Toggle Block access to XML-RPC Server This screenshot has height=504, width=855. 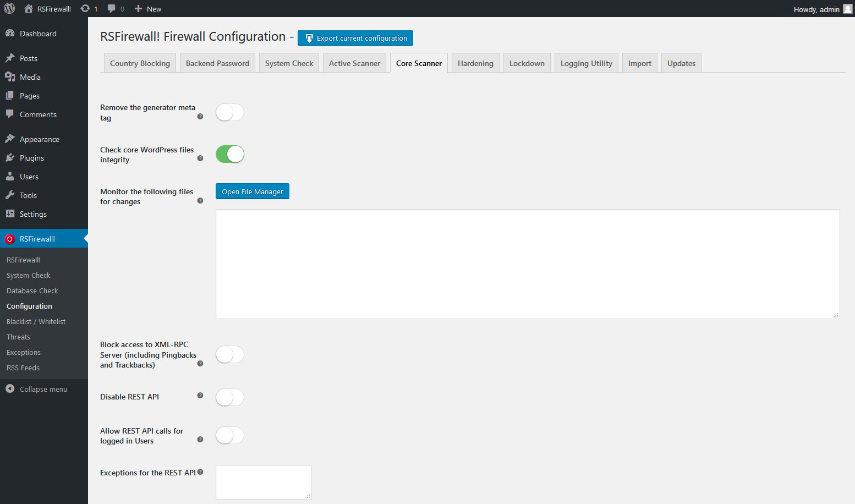(230, 354)
